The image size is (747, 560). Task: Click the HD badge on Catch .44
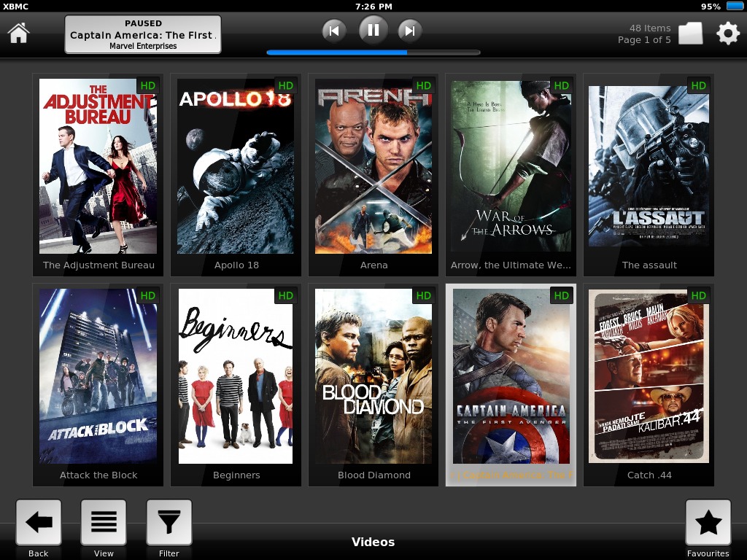click(x=698, y=296)
